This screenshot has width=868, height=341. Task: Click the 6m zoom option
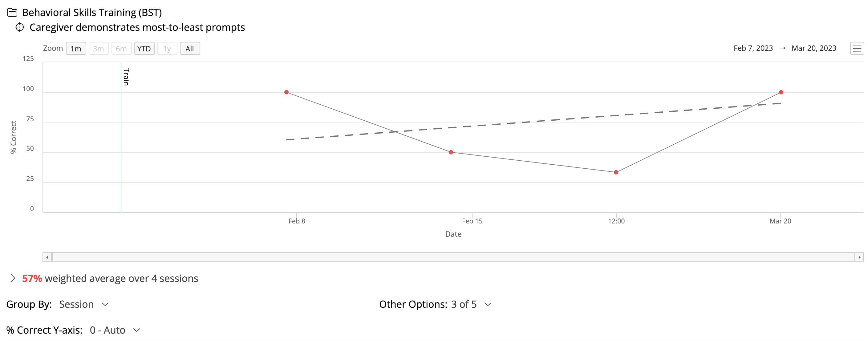[121, 48]
